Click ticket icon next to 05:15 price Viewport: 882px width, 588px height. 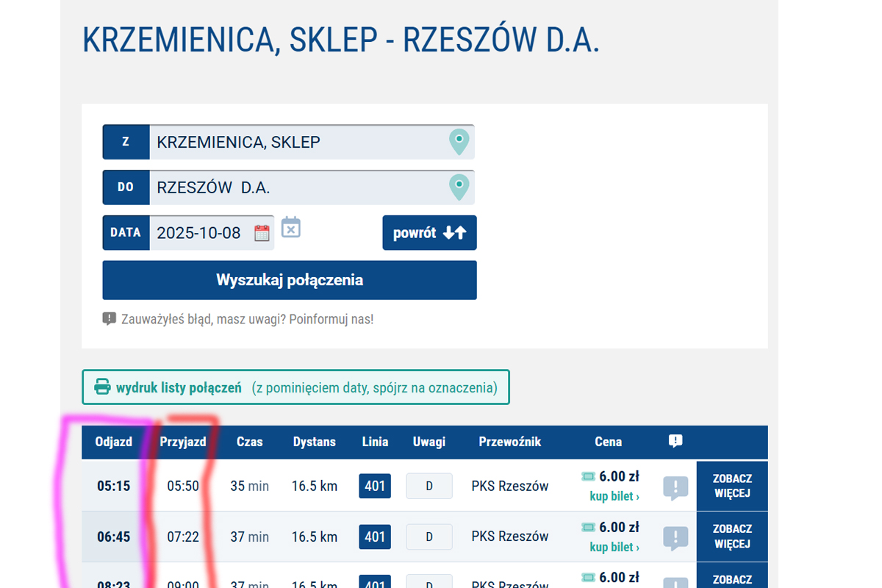587,476
